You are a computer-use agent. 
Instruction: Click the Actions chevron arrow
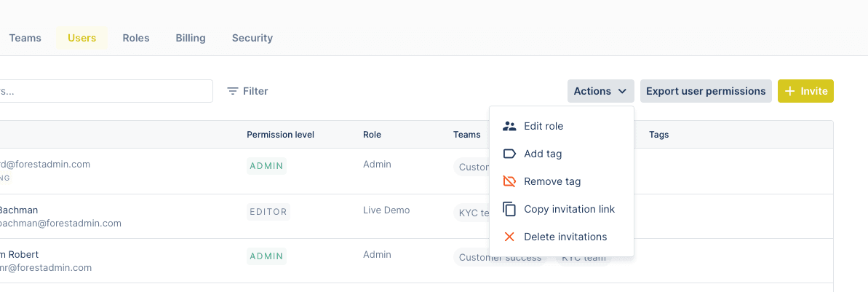tap(622, 91)
